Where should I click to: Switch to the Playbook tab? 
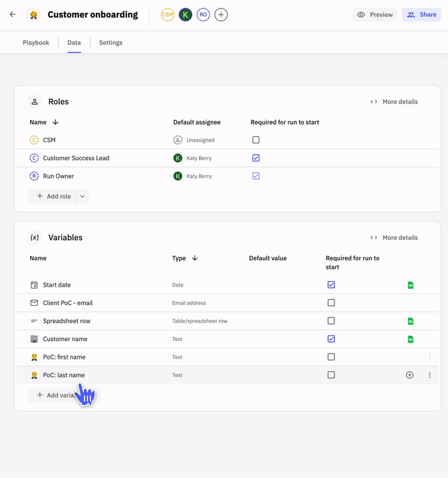[36, 43]
